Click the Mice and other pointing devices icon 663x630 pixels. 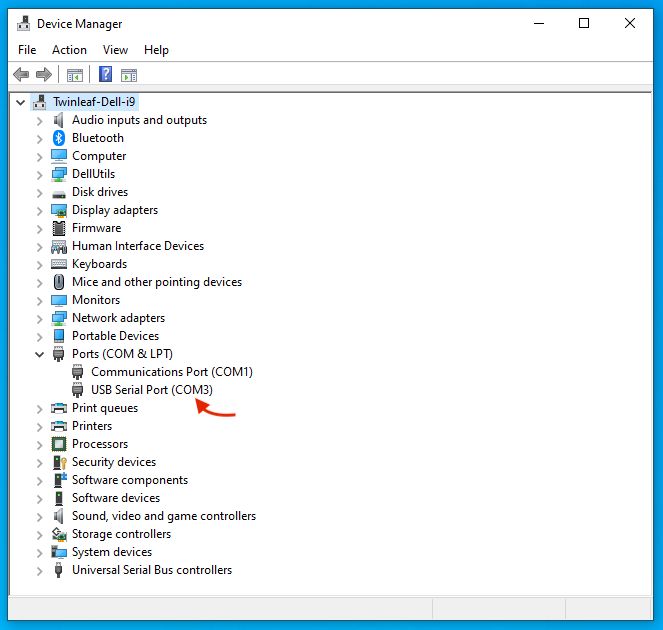[x=59, y=282]
